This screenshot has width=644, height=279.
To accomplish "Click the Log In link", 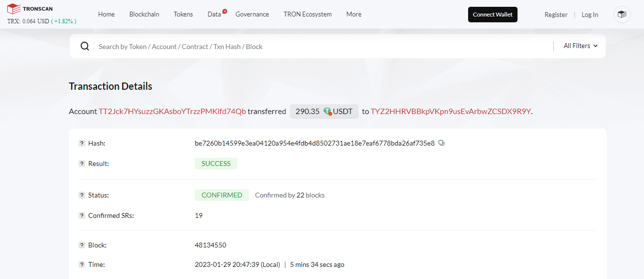I will [x=590, y=15].
